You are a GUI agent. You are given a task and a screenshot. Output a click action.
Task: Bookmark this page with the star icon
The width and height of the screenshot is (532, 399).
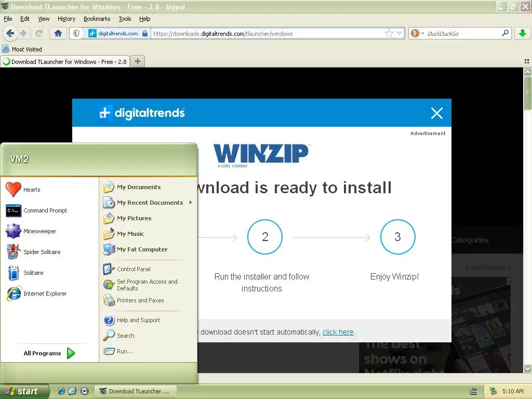(389, 33)
